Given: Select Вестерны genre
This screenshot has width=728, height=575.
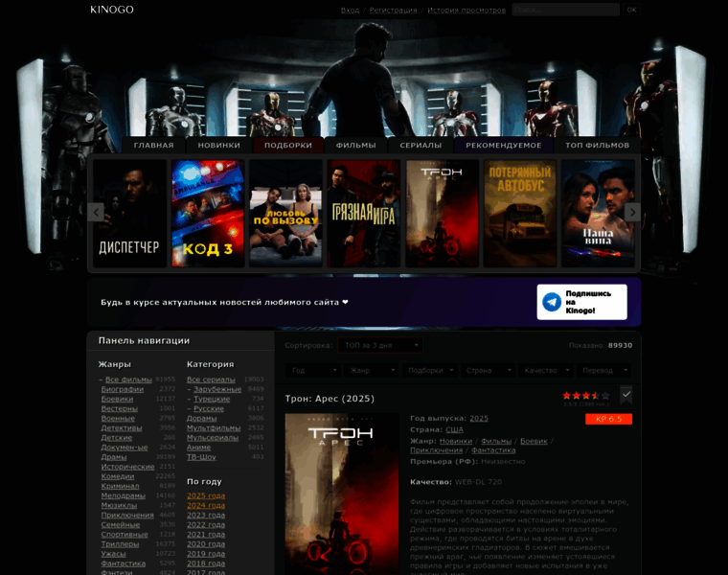Looking at the screenshot, I should (x=120, y=408).
